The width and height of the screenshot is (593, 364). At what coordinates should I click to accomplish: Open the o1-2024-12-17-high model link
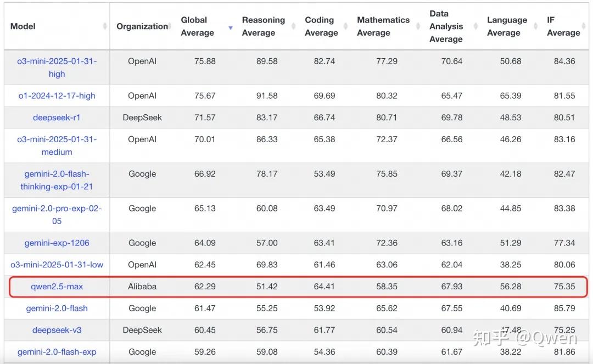(57, 96)
